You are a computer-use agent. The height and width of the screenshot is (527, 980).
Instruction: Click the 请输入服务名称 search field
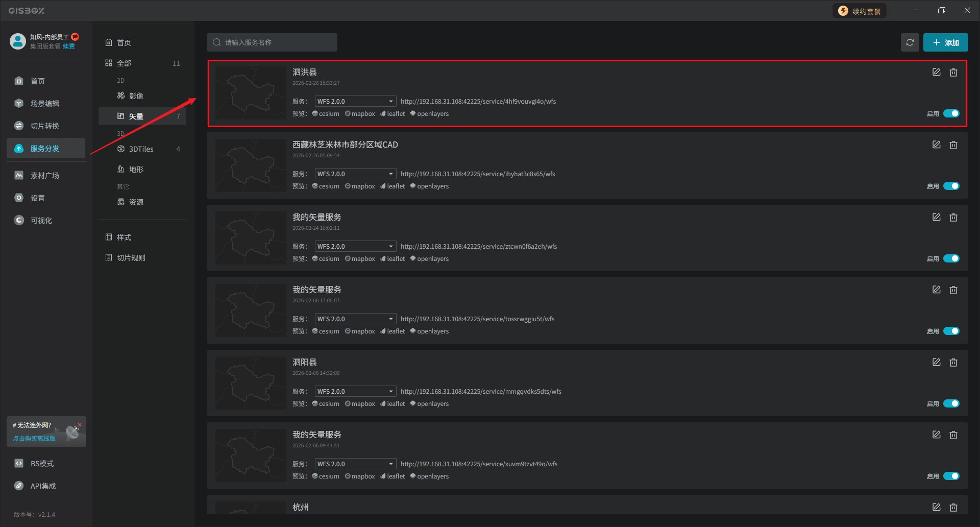tap(272, 42)
